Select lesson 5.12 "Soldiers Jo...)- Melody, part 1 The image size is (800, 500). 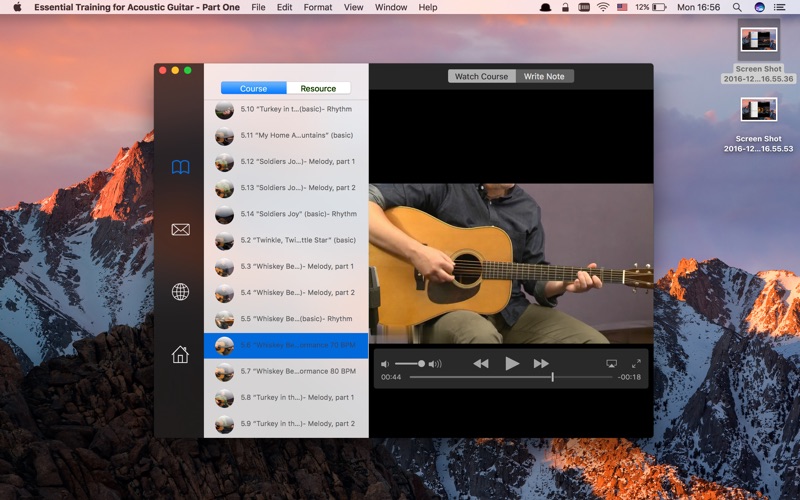pyautogui.click(x=286, y=162)
